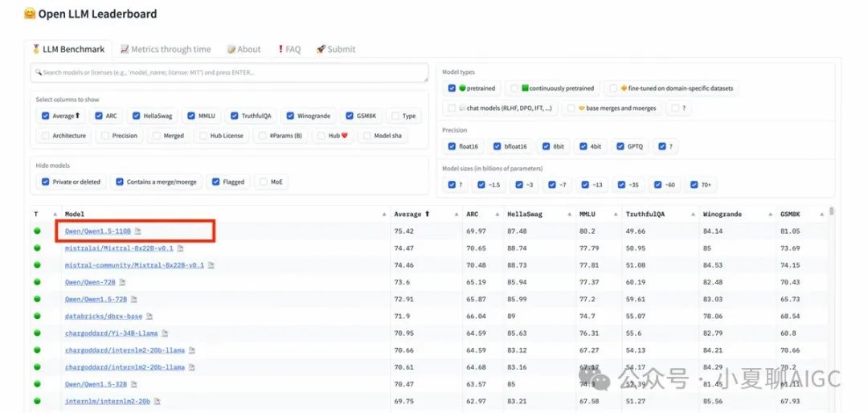This screenshot has width=868, height=413.
Task: Click the copy icon next to mistralai/Mixtral-8x22B-v0.1
Action: point(181,248)
